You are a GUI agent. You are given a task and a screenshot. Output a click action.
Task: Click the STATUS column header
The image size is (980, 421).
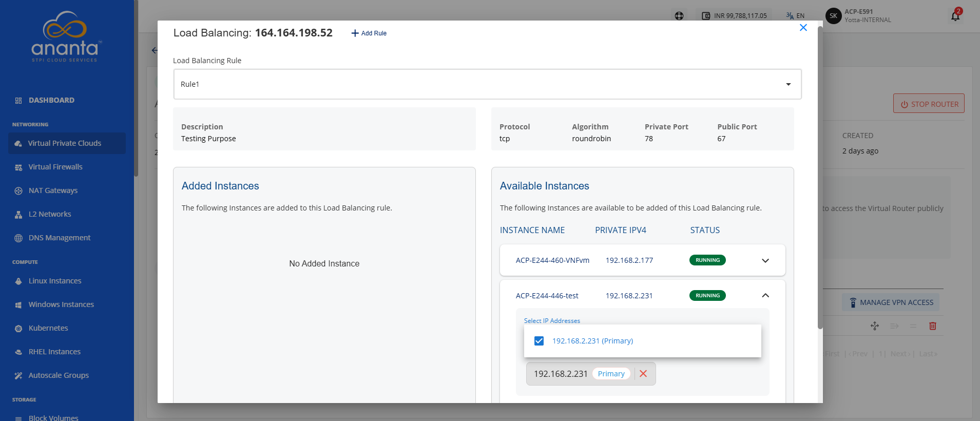pos(705,230)
